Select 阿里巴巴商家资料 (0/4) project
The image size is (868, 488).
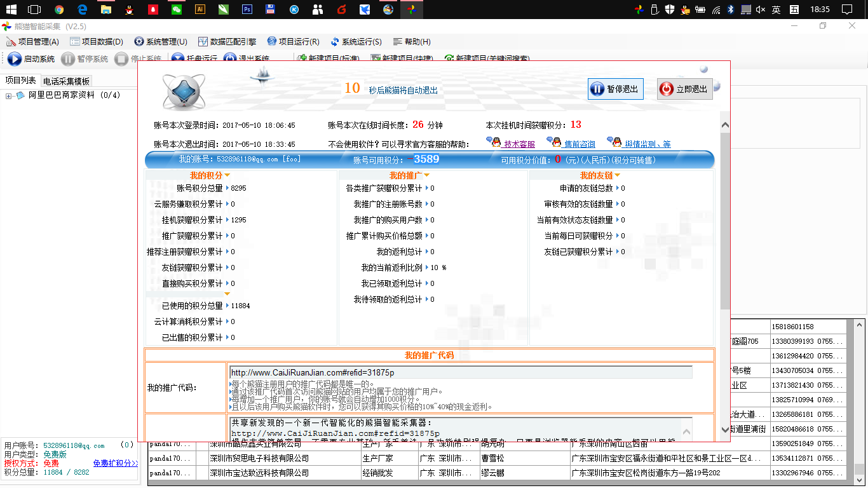(x=74, y=95)
